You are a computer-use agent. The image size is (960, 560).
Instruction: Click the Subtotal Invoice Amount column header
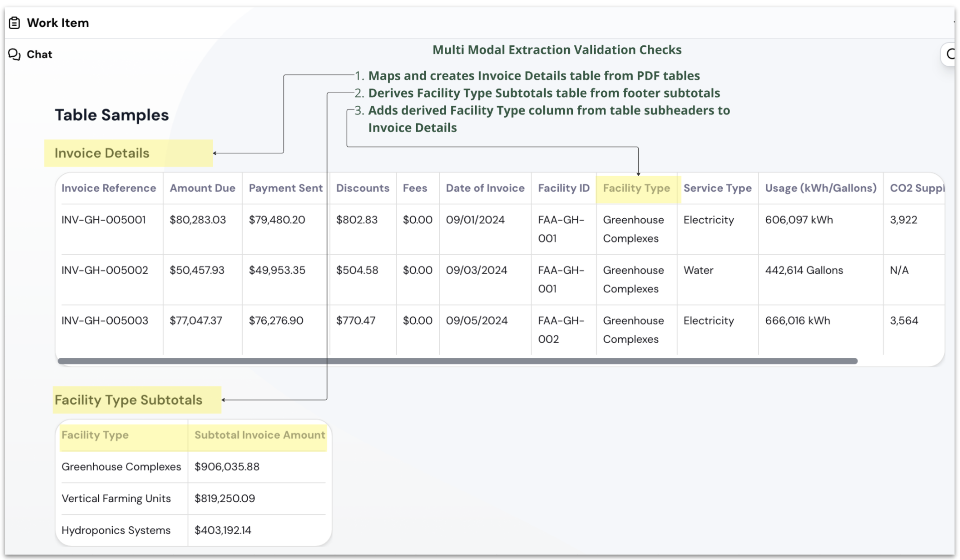click(x=259, y=435)
